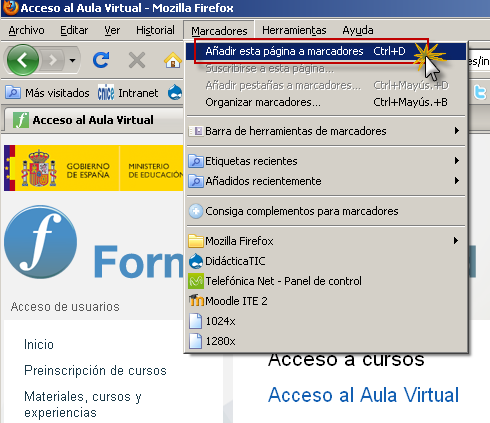Reload the page with the blue arrow
Screen dimensions: 490x423
101,60
